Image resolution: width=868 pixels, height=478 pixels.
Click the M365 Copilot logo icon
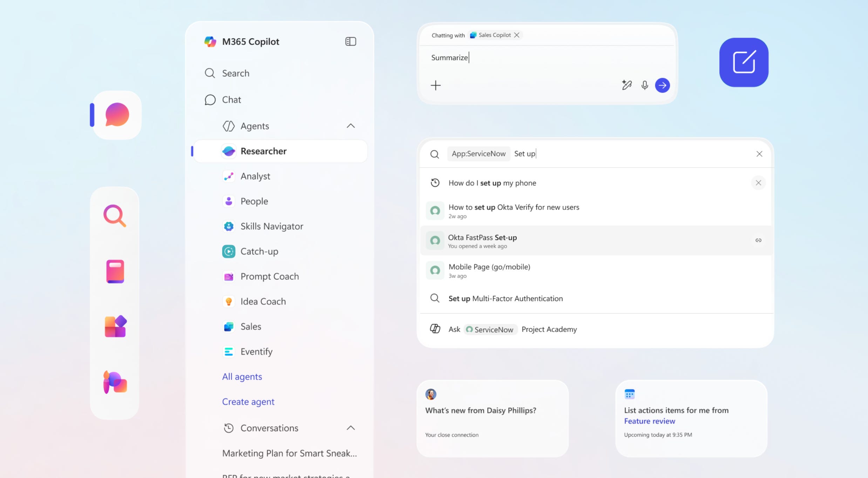click(210, 42)
